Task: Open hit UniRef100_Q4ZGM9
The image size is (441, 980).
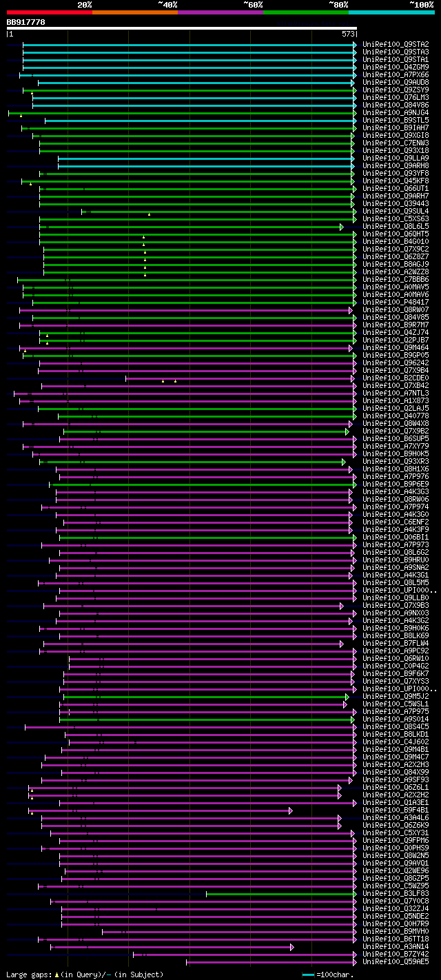Action: [396, 68]
